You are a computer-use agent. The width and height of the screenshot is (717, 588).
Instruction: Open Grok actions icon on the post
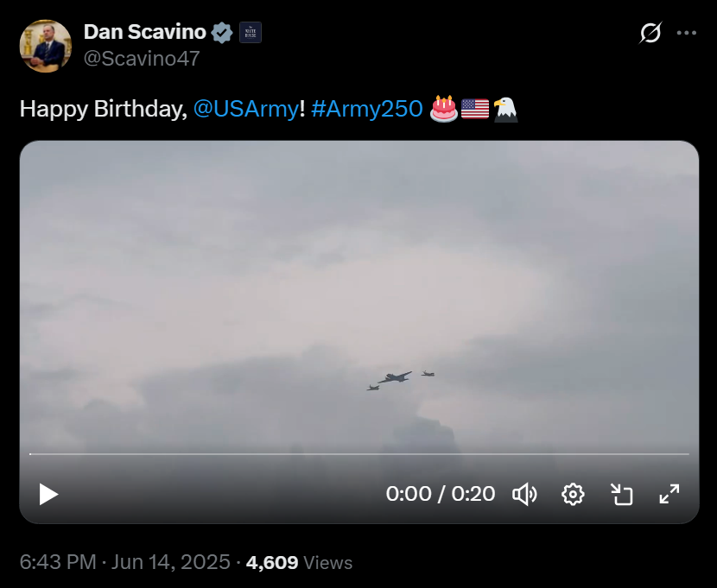[x=650, y=34]
